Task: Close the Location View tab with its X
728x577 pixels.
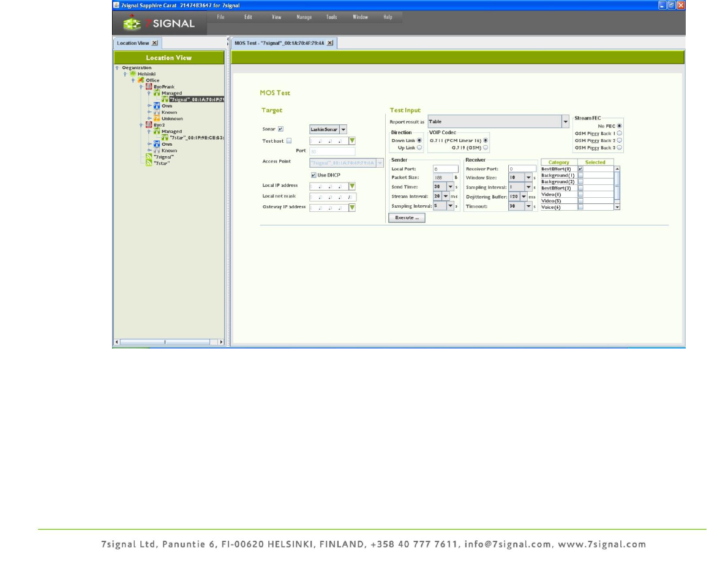Action: pos(155,43)
